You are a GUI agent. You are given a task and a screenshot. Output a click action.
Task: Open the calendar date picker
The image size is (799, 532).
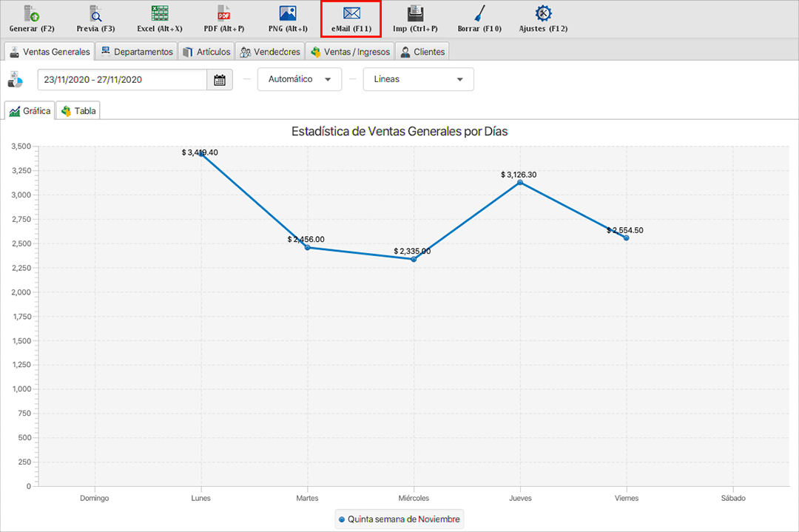tap(220, 80)
